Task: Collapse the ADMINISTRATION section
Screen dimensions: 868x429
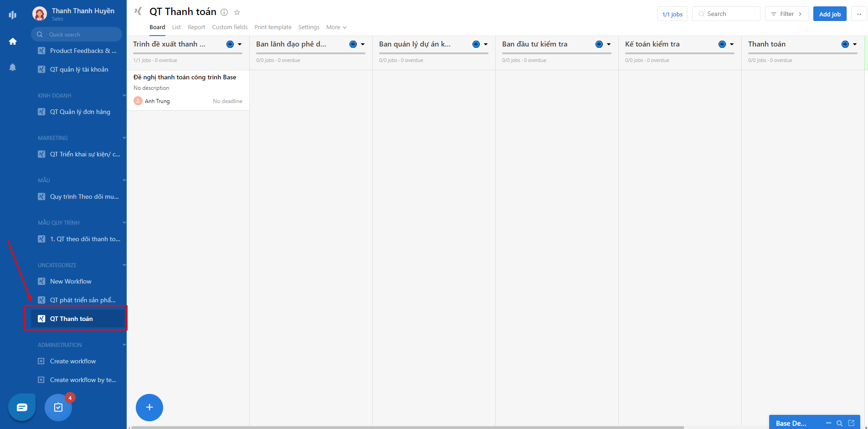Action: point(124,345)
